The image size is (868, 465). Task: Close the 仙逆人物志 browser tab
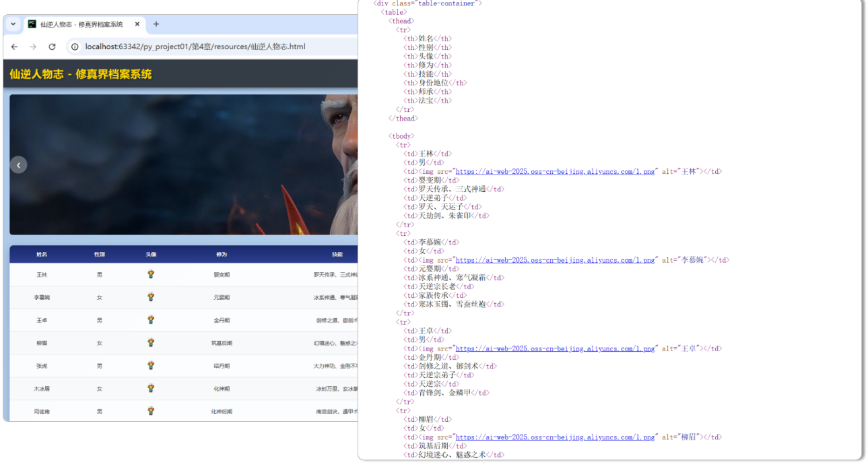137,24
